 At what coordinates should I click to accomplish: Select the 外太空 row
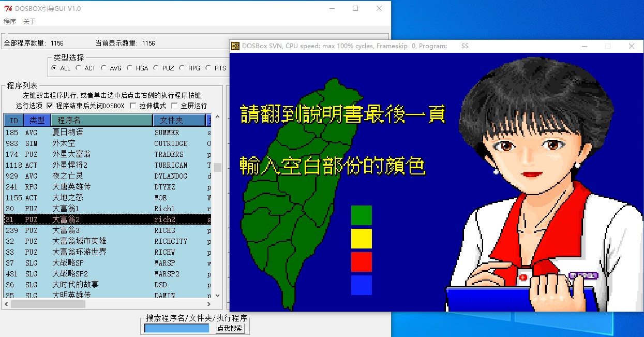coord(108,143)
